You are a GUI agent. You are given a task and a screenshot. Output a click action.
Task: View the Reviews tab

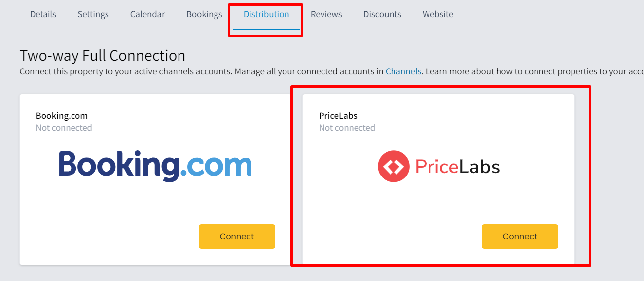[x=326, y=14]
